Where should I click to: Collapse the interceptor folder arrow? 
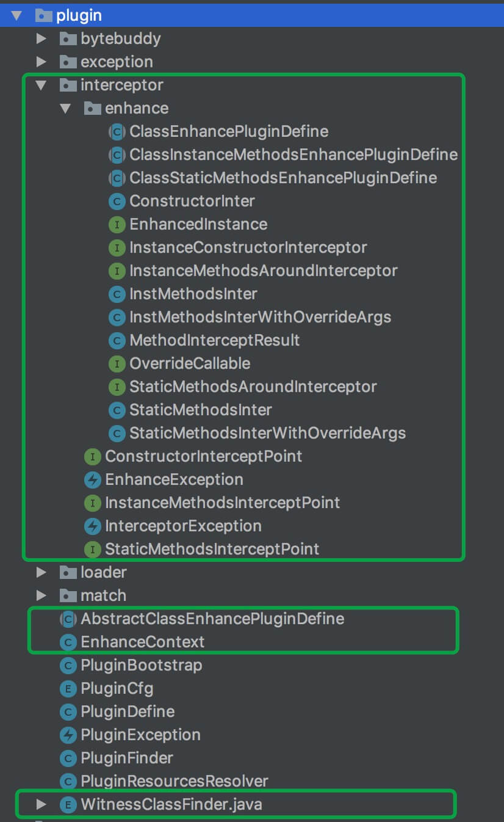click(41, 85)
